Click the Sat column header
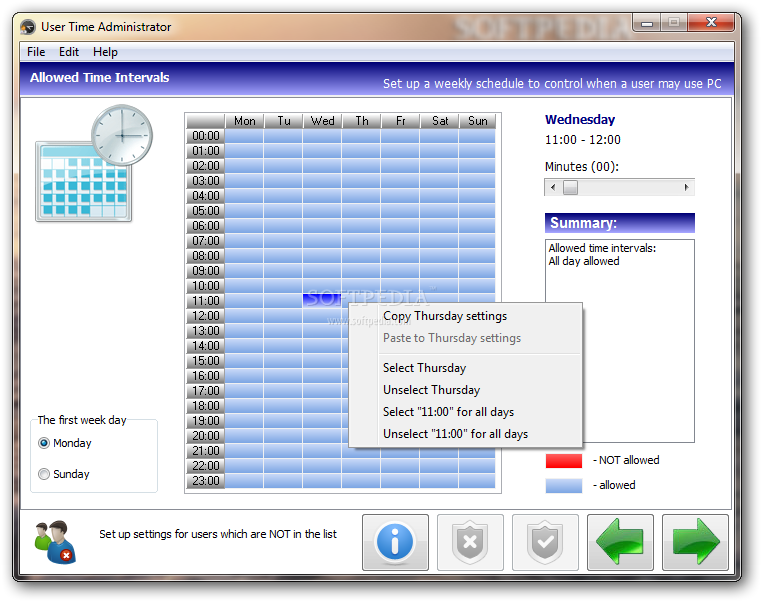762x602 pixels. (440, 120)
